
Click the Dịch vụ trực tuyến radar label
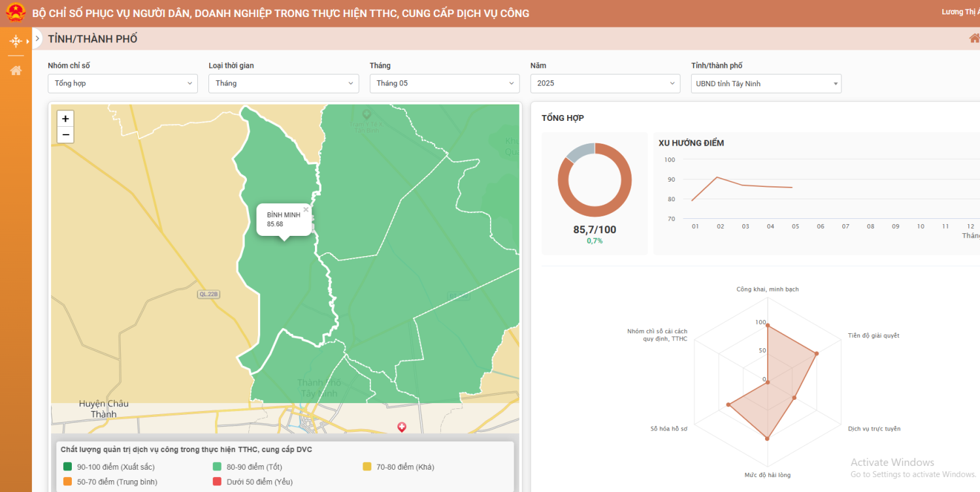(x=874, y=429)
